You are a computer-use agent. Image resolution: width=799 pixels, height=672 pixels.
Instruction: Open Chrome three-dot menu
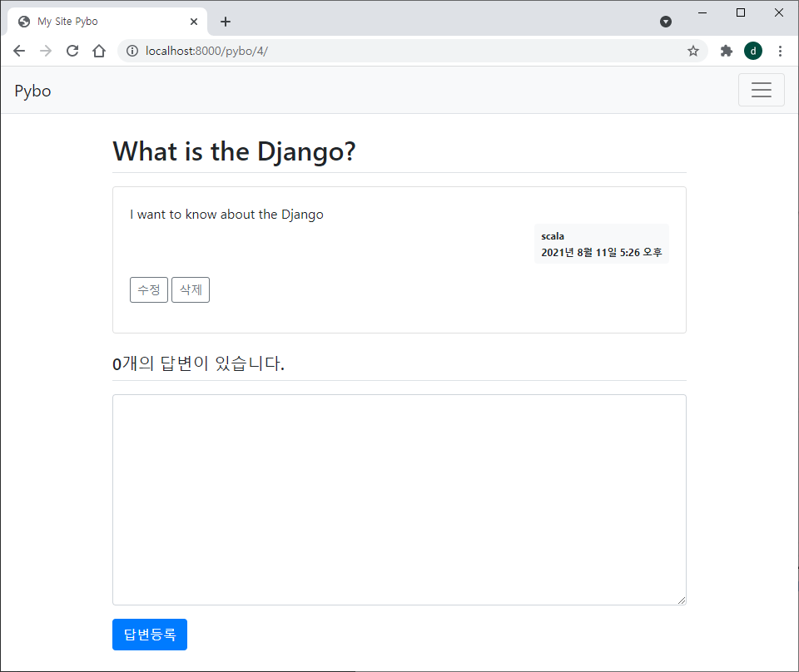[780, 51]
